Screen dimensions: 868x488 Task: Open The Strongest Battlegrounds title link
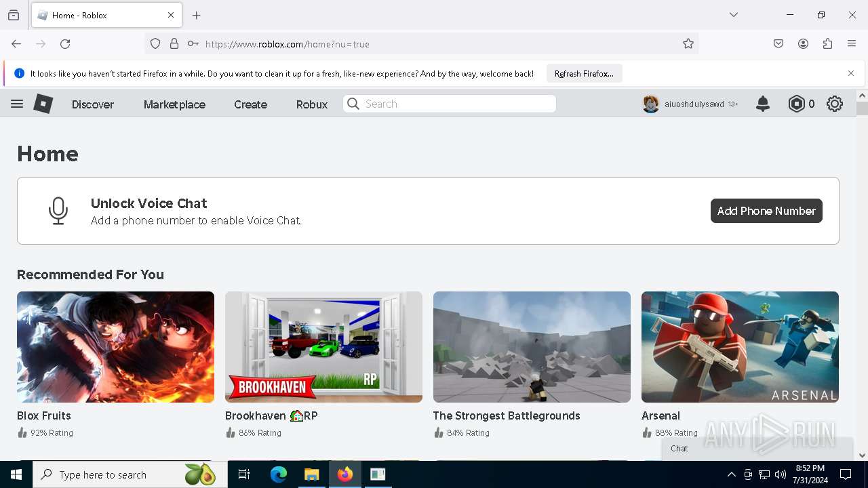point(507,415)
